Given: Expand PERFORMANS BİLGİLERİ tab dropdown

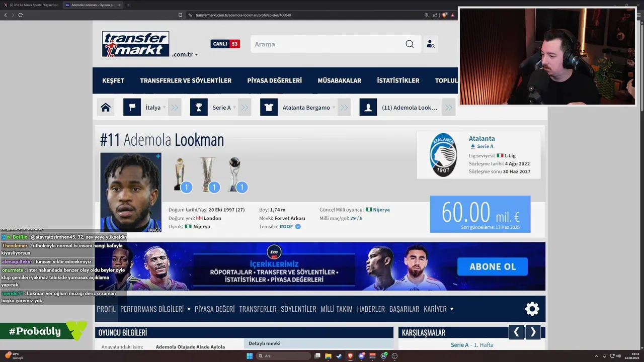Looking at the screenshot, I should 155,309.
